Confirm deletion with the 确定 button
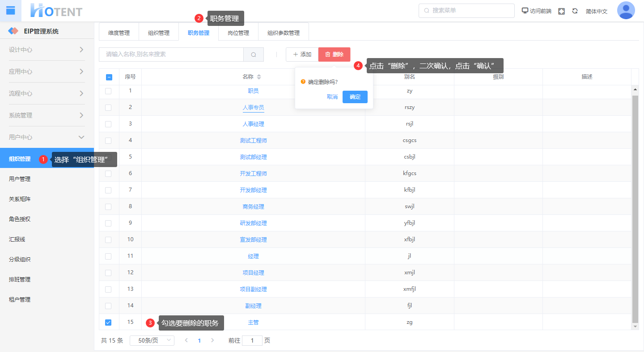The image size is (644, 352). 355,97
